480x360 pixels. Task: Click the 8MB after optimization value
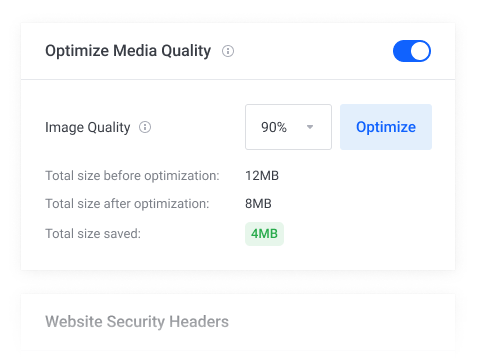pos(258,204)
